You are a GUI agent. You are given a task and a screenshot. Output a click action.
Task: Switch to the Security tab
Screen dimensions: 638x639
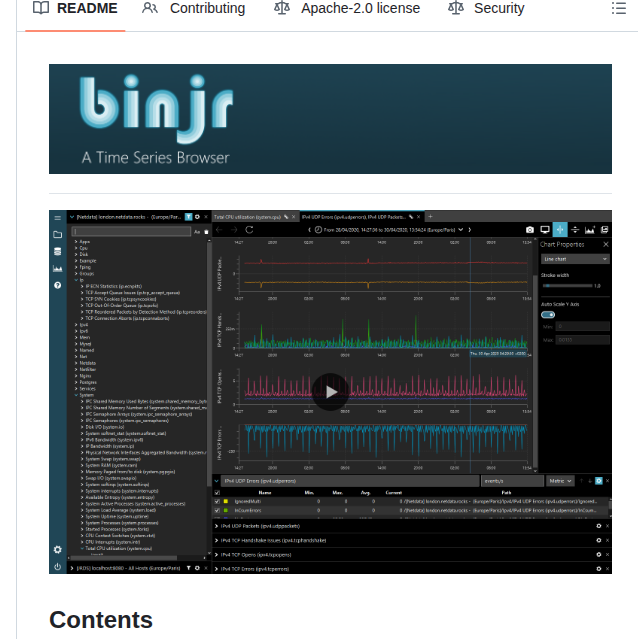tap(486, 8)
